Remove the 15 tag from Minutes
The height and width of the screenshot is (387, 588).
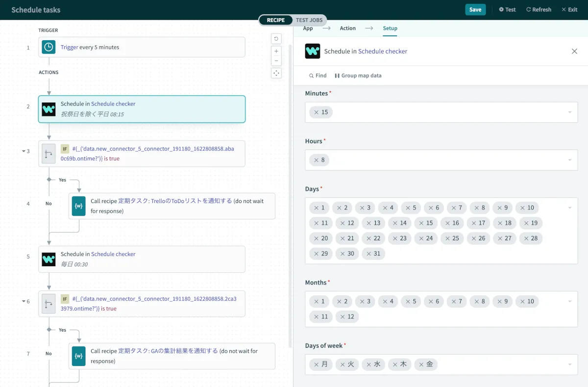click(316, 112)
